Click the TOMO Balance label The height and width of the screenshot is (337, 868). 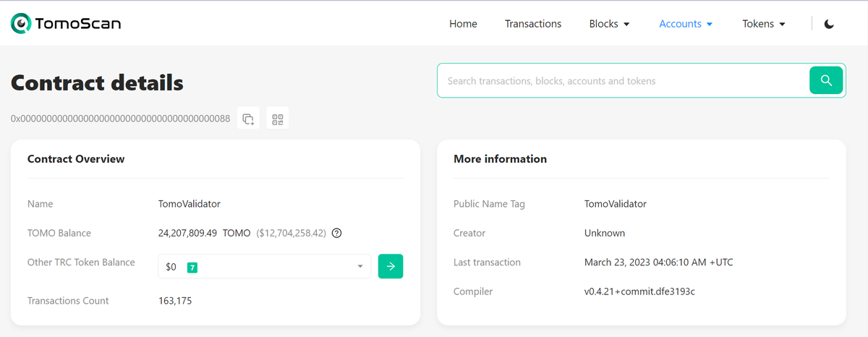[59, 233]
